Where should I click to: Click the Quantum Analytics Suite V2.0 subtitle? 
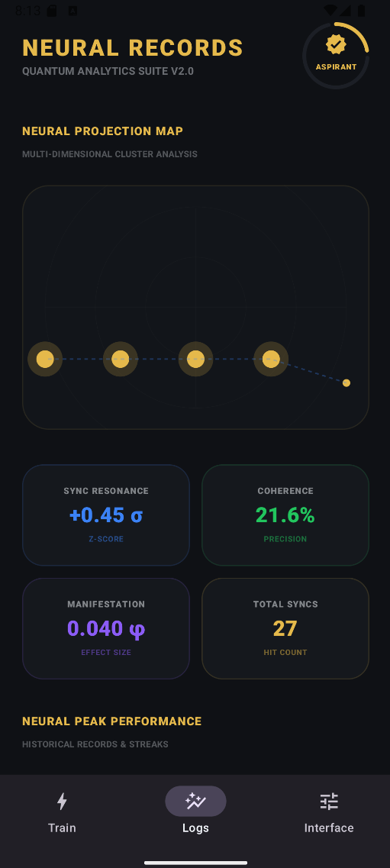[108, 72]
